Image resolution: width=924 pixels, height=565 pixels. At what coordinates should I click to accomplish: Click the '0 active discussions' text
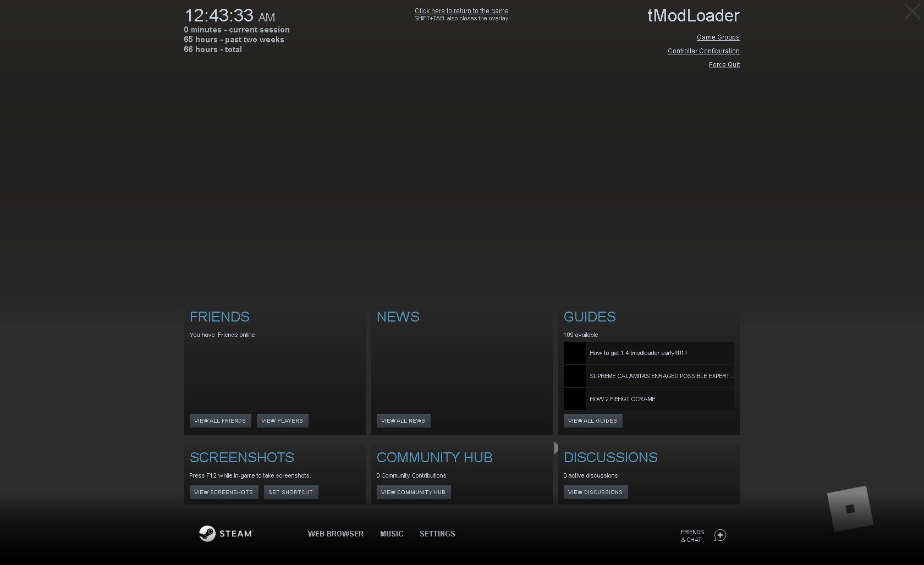tap(590, 475)
